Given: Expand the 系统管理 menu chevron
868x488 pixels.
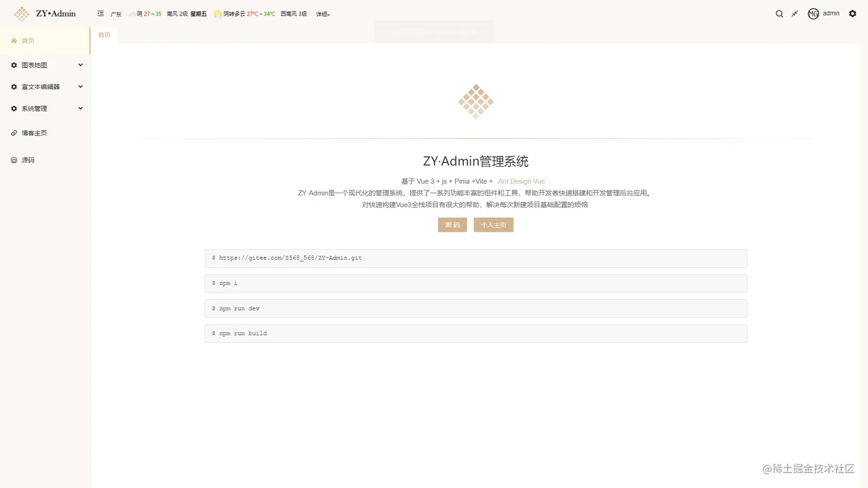Looking at the screenshot, I should [80, 108].
